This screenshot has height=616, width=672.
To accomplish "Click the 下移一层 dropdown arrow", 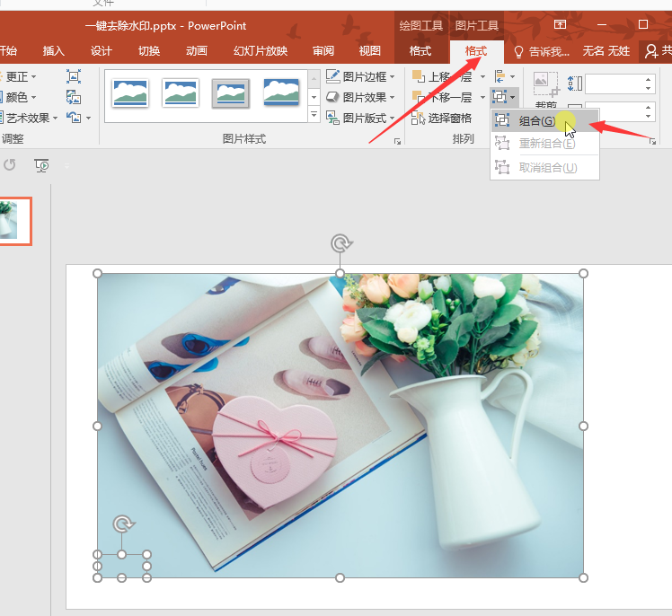I will [482, 97].
